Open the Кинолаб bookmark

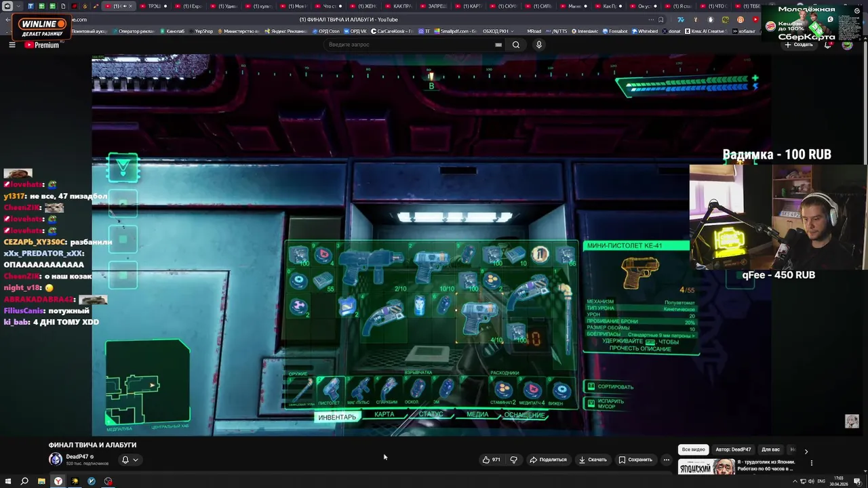click(172, 31)
